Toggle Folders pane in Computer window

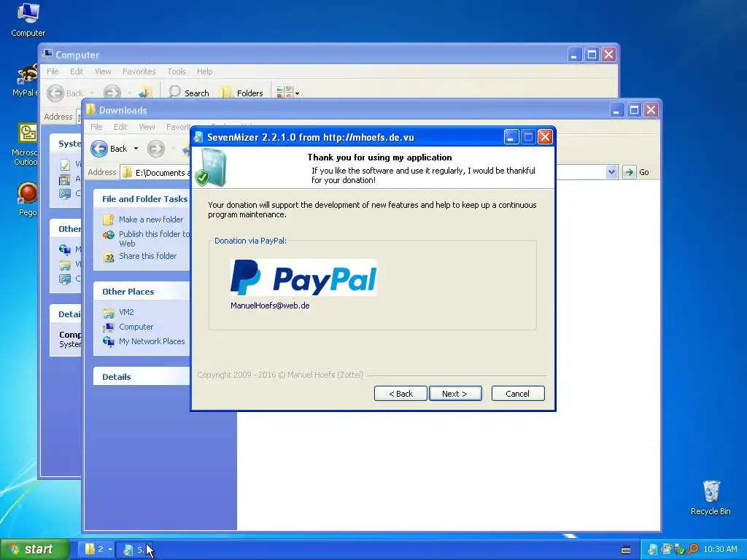coord(241,93)
